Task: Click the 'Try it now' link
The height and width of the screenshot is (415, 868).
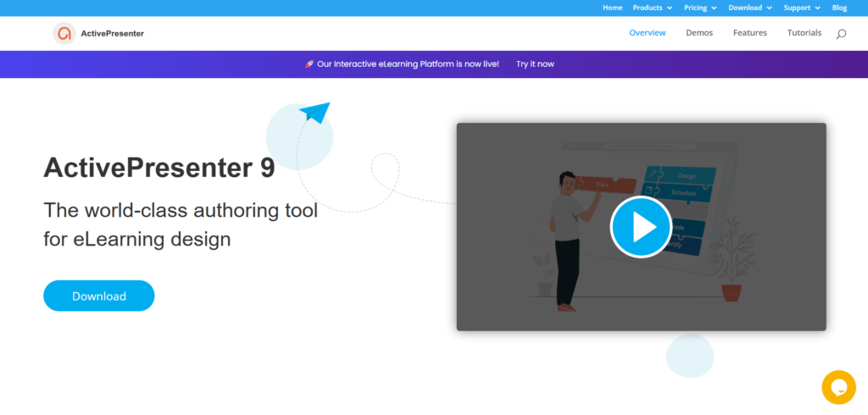Action: tap(535, 64)
